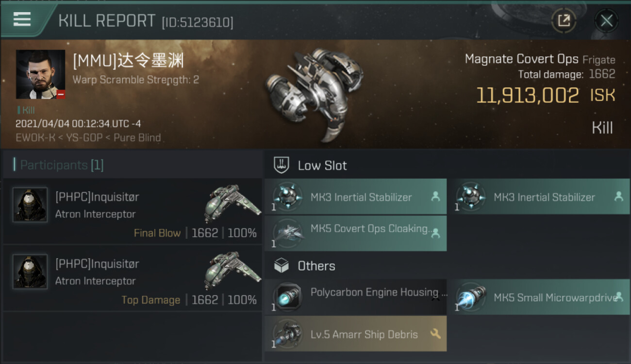This screenshot has width=631, height=364.
Task: Click the Final Blow Atron Interceptor ship icon
Action: (232, 200)
